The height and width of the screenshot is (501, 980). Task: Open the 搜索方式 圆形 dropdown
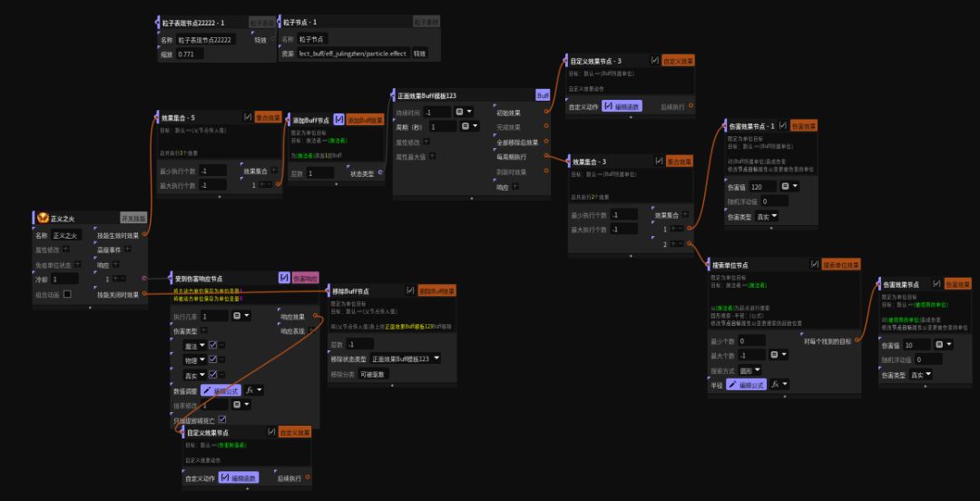749,370
